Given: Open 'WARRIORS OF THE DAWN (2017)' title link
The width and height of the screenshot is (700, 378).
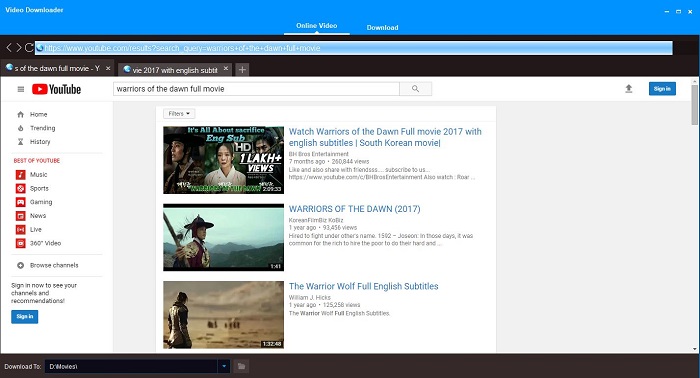Looking at the screenshot, I should [x=354, y=209].
